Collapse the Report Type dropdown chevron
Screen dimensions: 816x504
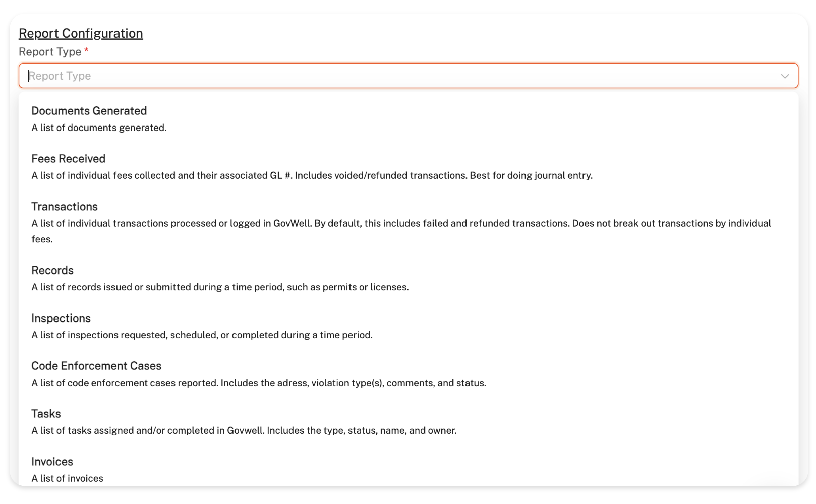[x=785, y=76]
